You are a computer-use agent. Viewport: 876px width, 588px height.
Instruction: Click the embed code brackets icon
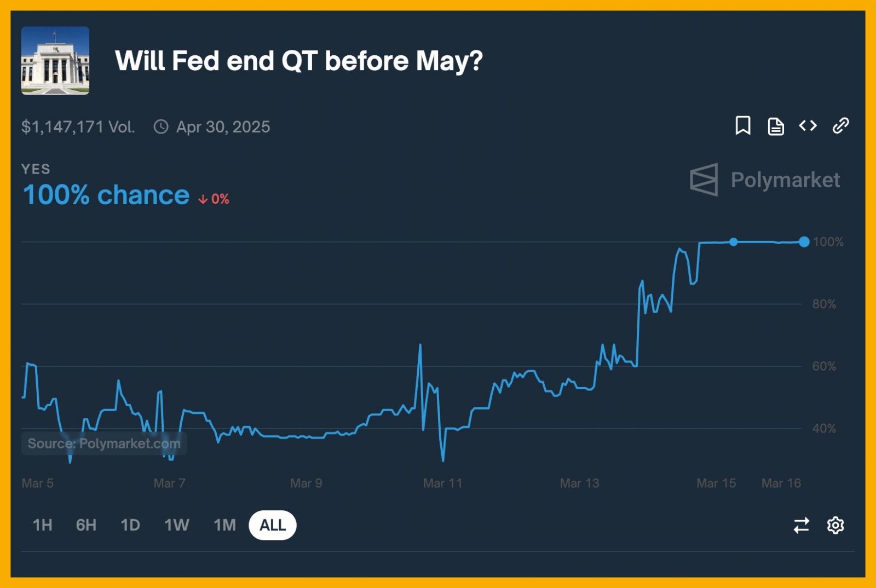[x=808, y=126]
